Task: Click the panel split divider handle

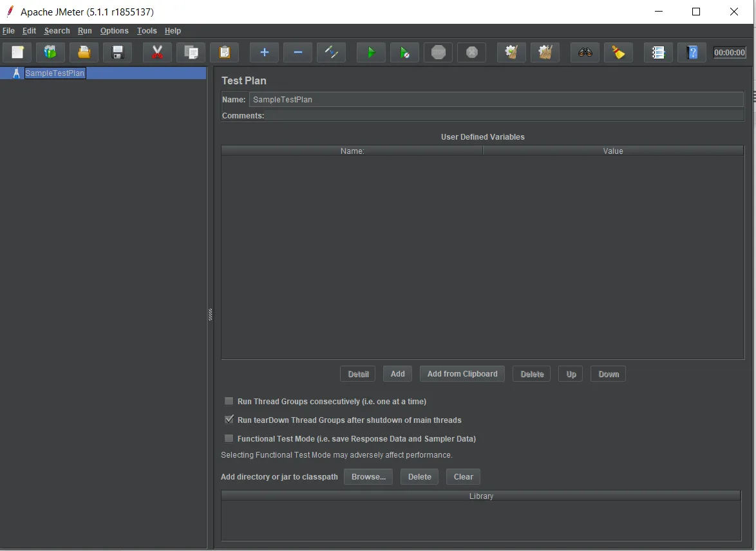Action: 210,314
